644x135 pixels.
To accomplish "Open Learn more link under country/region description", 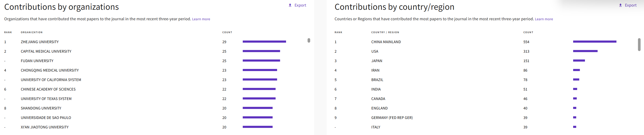I will [x=544, y=19].
